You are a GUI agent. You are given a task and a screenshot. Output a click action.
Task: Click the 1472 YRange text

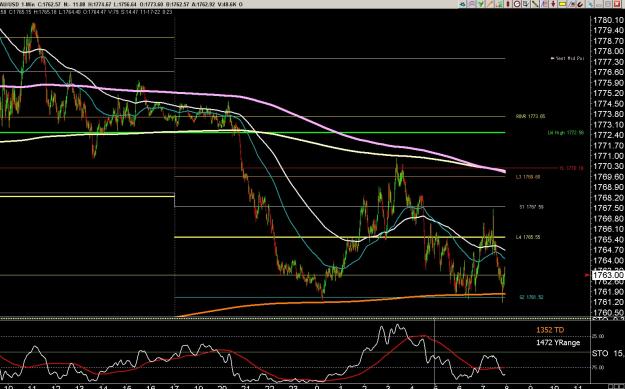pyautogui.click(x=558, y=342)
